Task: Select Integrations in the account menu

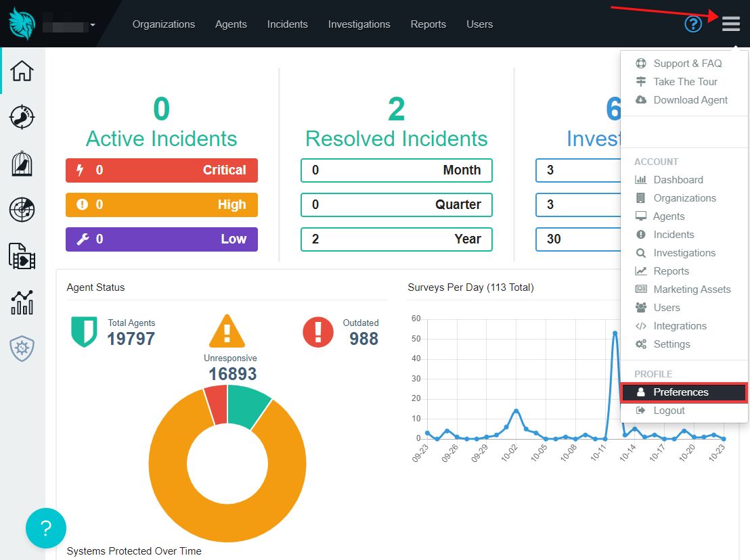Action: (x=680, y=326)
